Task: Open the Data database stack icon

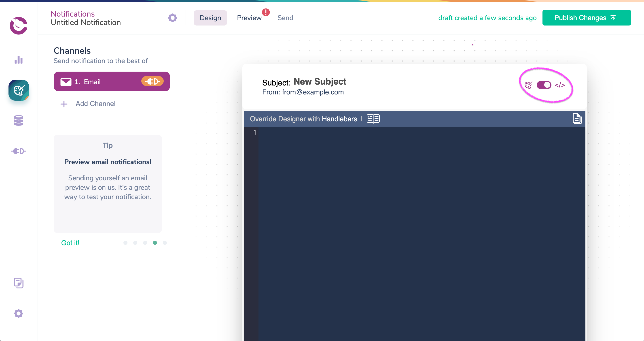Action: pyautogui.click(x=19, y=121)
